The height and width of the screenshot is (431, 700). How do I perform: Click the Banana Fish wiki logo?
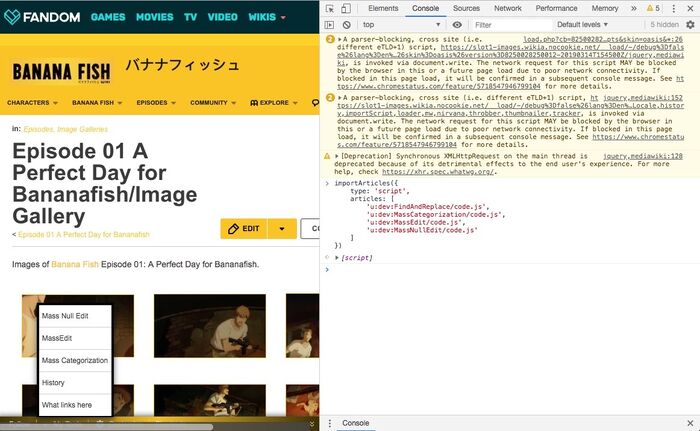click(x=62, y=72)
